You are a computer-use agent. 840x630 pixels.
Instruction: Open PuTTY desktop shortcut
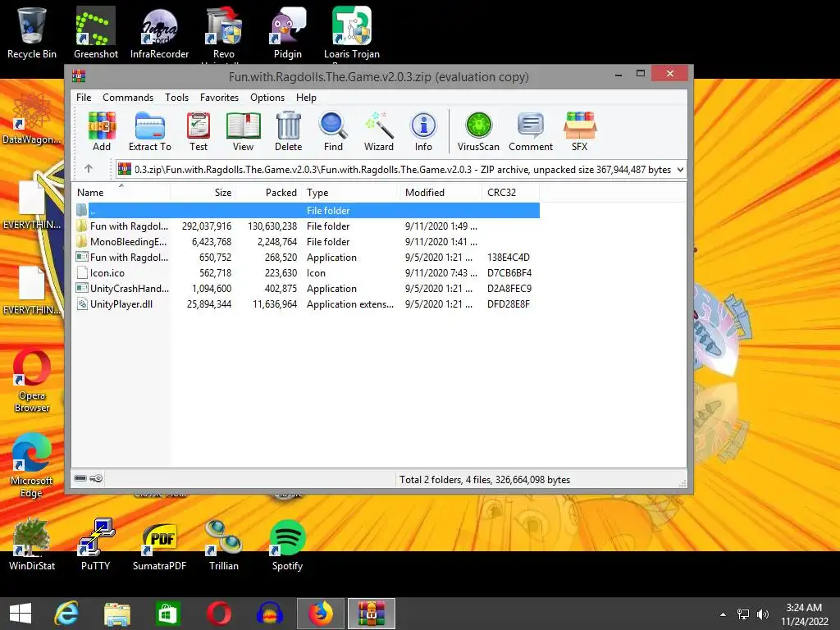pos(95,545)
